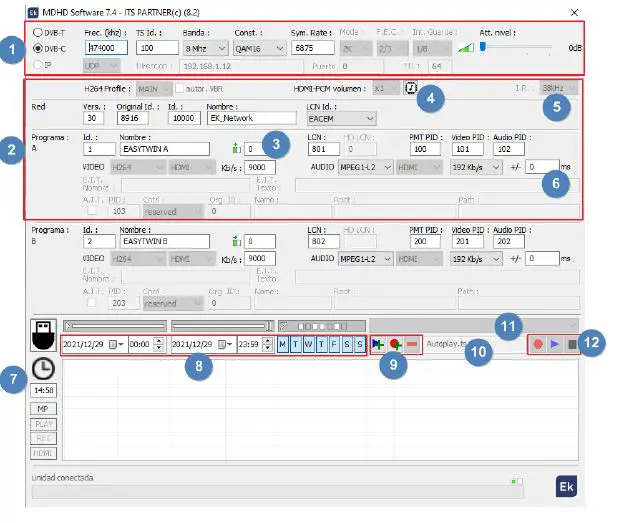Screen dimensions: 619x523
Task: Click the USB drive icon
Action: [x=43, y=335]
